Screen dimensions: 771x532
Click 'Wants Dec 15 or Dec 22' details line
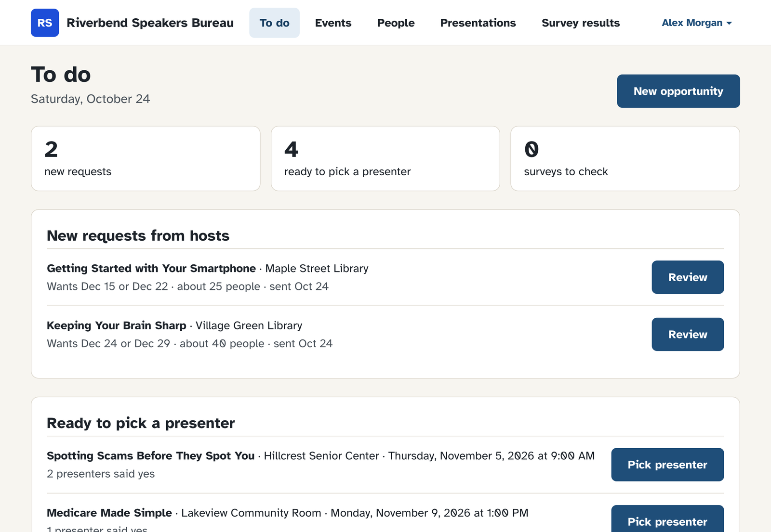[187, 286]
